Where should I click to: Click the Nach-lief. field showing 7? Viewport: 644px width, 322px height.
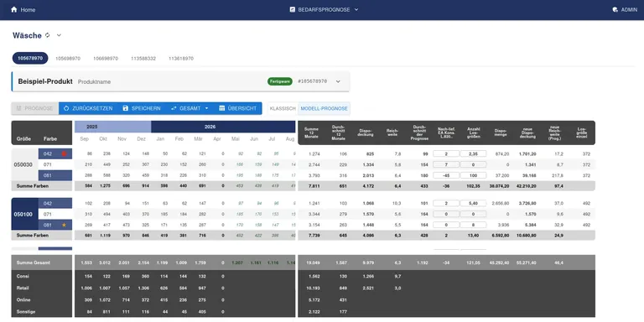[446, 164]
